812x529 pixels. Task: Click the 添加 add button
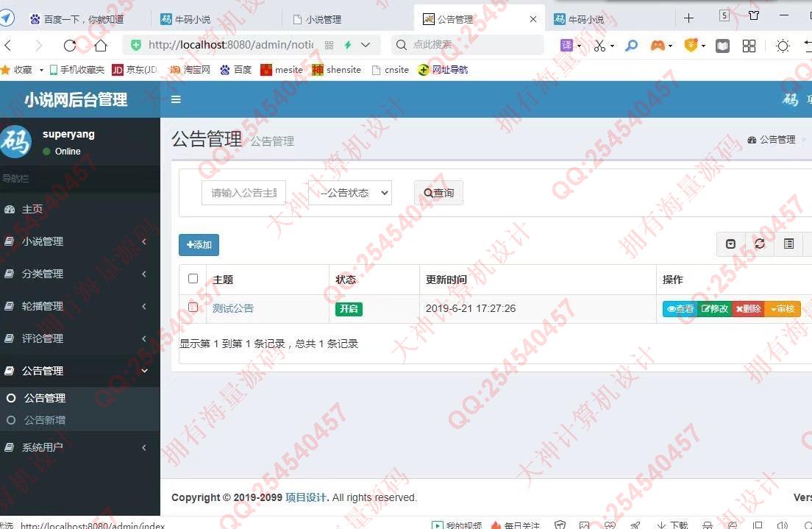click(x=199, y=244)
